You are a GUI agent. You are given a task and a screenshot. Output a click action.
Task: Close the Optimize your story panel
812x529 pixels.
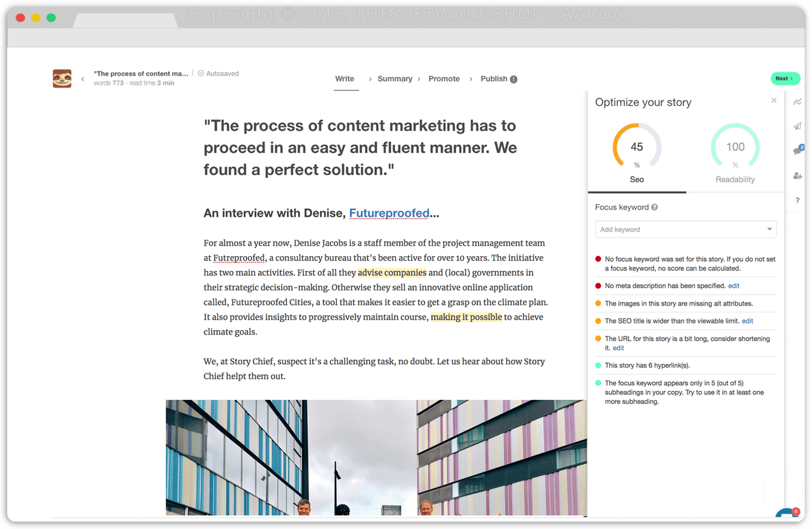[x=773, y=100]
